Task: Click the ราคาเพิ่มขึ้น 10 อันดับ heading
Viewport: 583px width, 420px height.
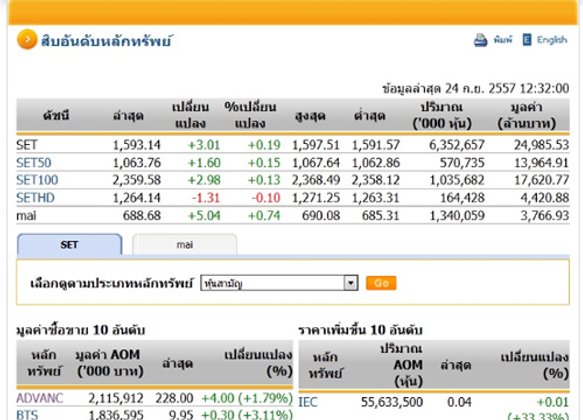Action: [x=360, y=330]
